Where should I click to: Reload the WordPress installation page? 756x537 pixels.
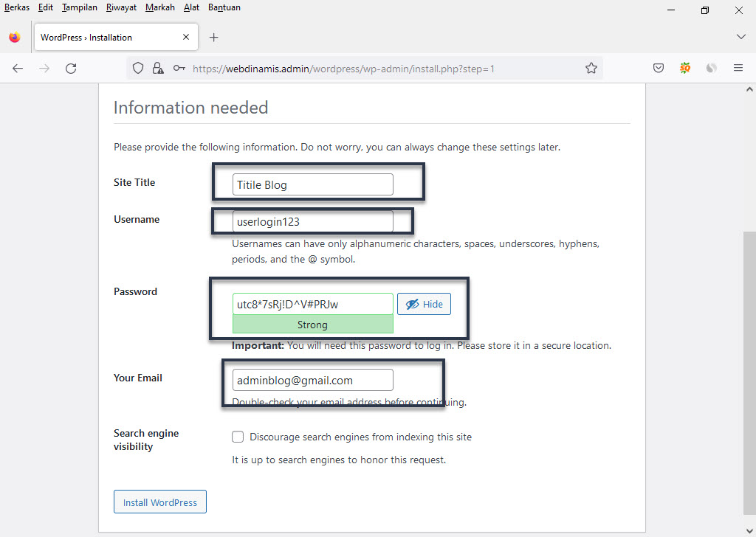[71, 67]
